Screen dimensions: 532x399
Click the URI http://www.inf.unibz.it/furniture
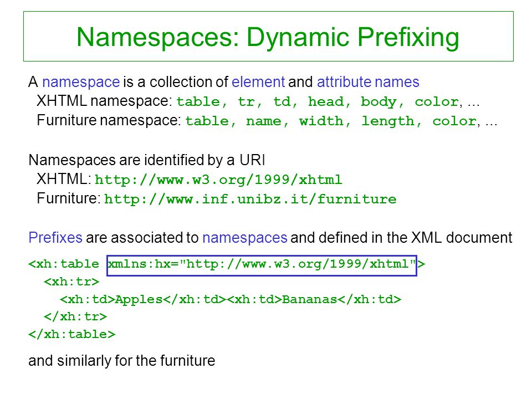point(250,199)
